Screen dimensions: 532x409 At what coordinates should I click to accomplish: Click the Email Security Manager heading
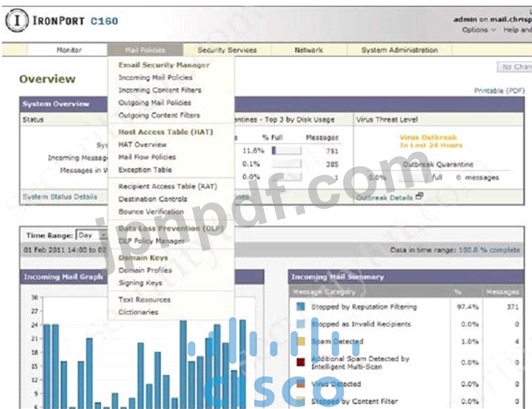[164, 65]
